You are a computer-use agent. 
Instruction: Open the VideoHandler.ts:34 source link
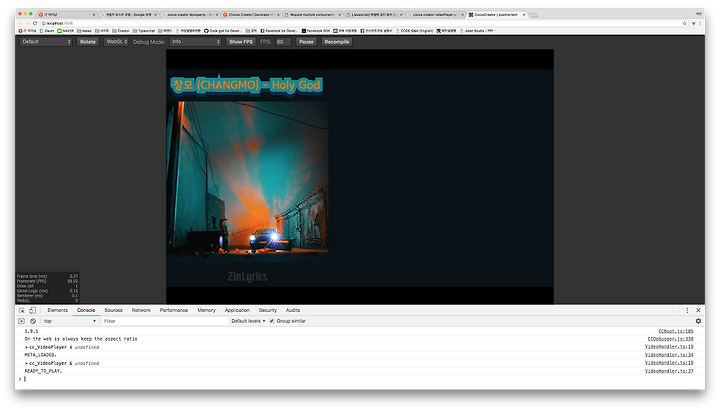[669, 355]
